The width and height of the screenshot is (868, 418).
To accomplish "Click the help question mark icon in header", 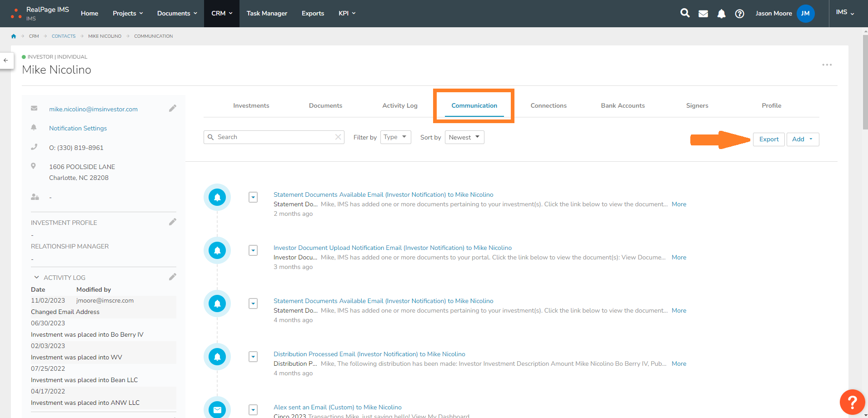I will (x=739, y=14).
